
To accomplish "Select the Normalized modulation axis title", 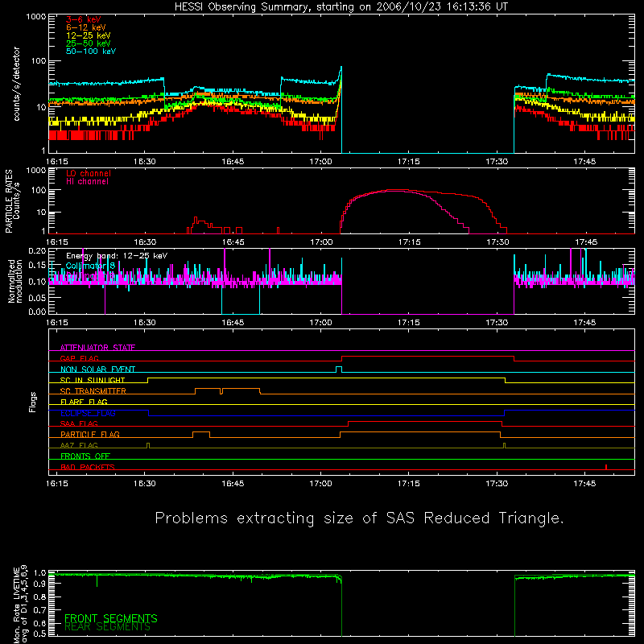I will tap(15, 281).
